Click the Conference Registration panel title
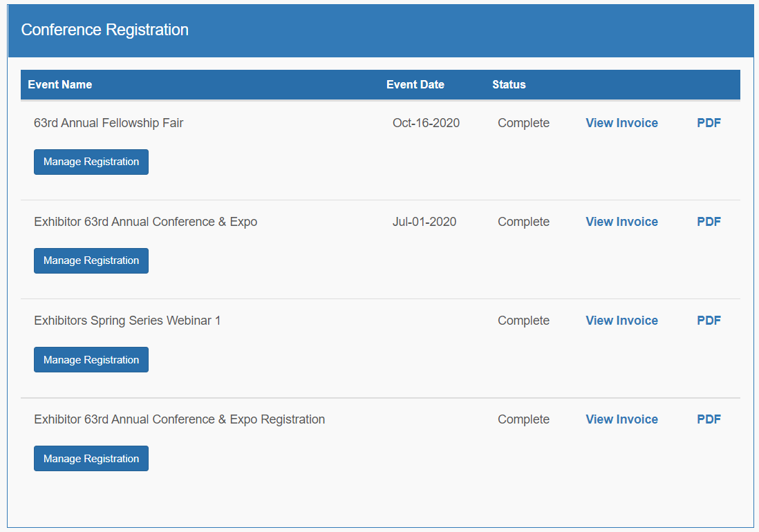759x532 pixels. [x=104, y=30]
